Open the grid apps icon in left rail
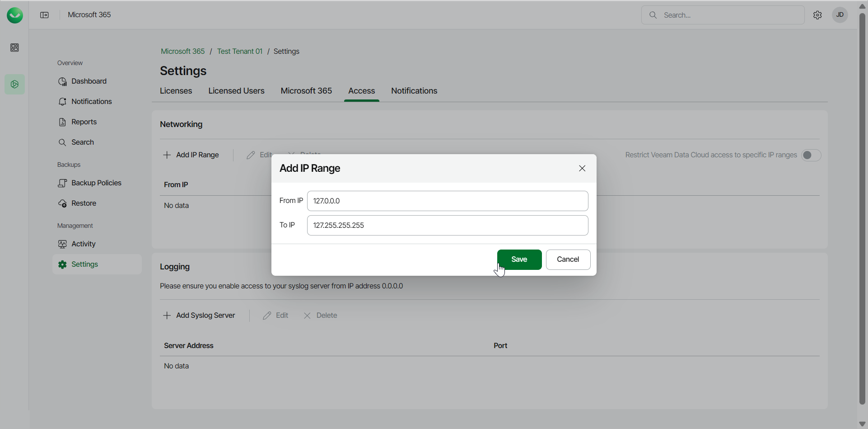Viewport: 868px width, 429px height. [15, 48]
